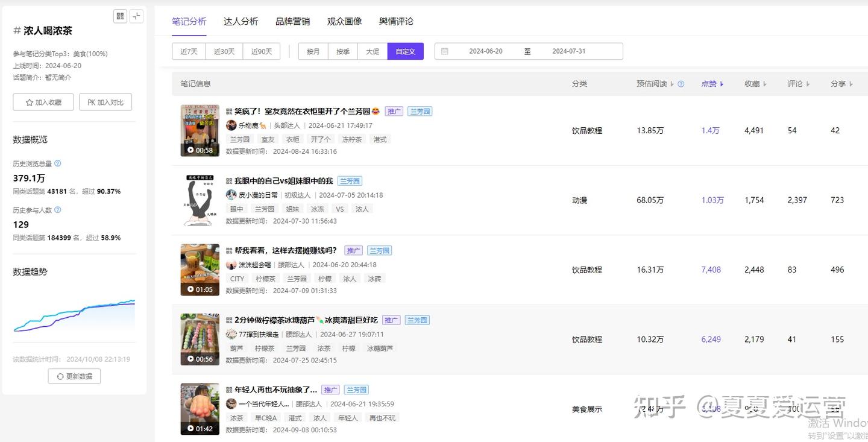Open thumbnail of 我眼中的自己 note
This screenshot has width=868, height=442.
(x=200, y=200)
